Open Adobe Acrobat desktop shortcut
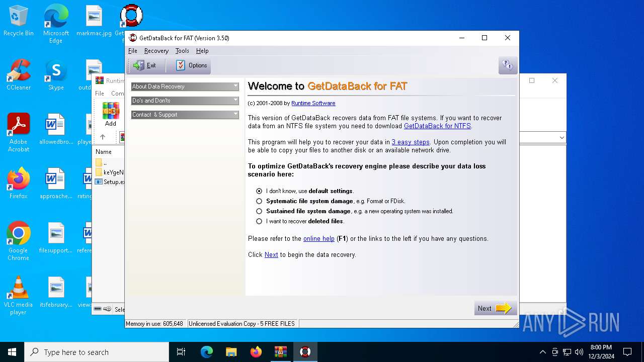The height and width of the screenshot is (362, 644). (x=19, y=132)
